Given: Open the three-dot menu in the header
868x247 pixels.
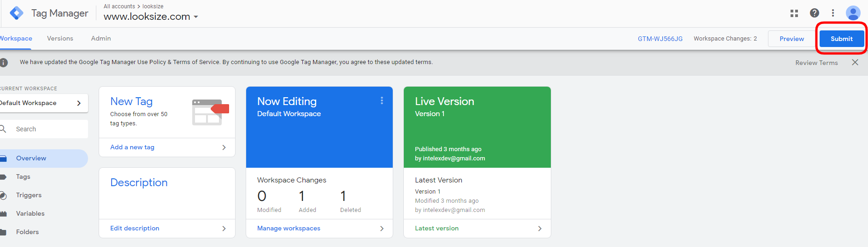Looking at the screenshot, I should point(833,13).
